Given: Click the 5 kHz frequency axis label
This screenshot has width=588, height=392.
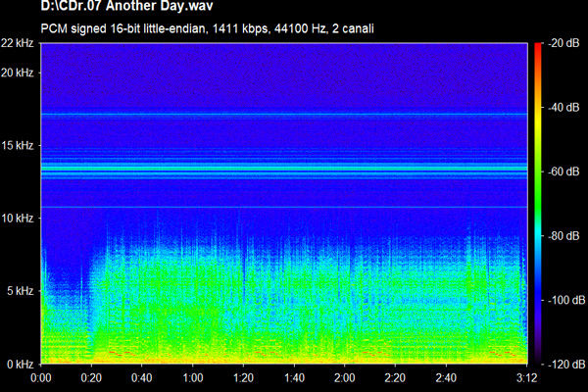Looking at the screenshot, I should [x=21, y=291].
